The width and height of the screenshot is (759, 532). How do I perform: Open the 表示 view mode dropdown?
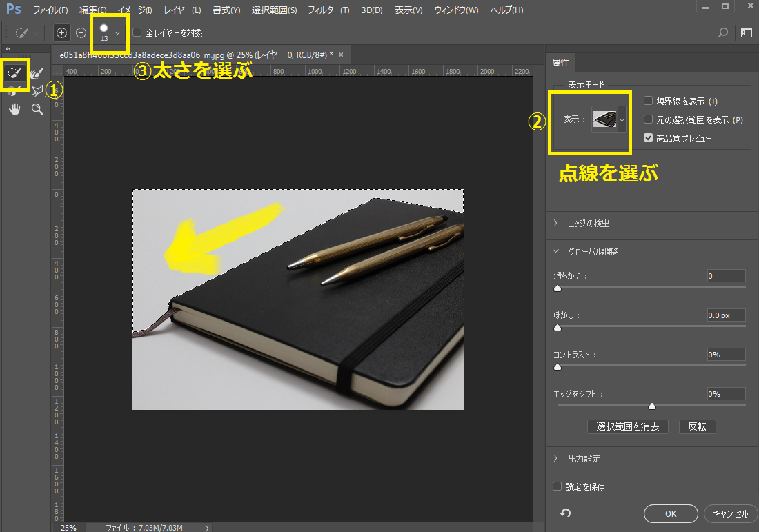tap(622, 119)
